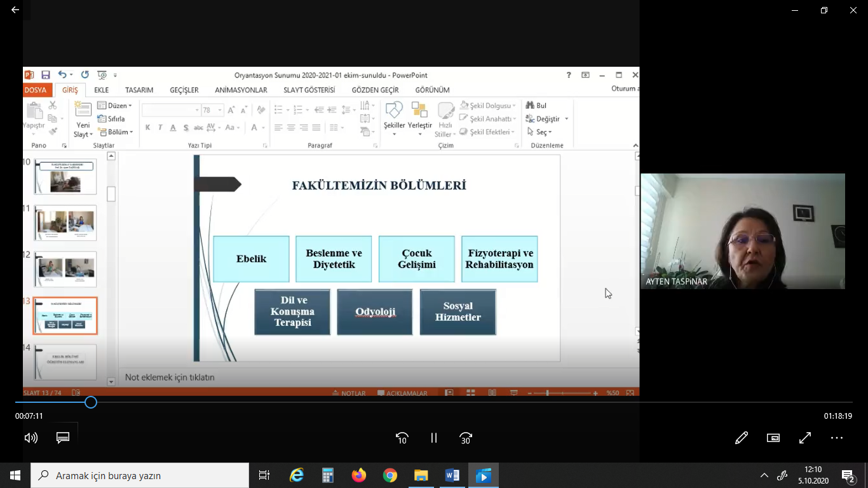Toggle NOTLAR pane in PowerPoint status bar

[x=349, y=393]
